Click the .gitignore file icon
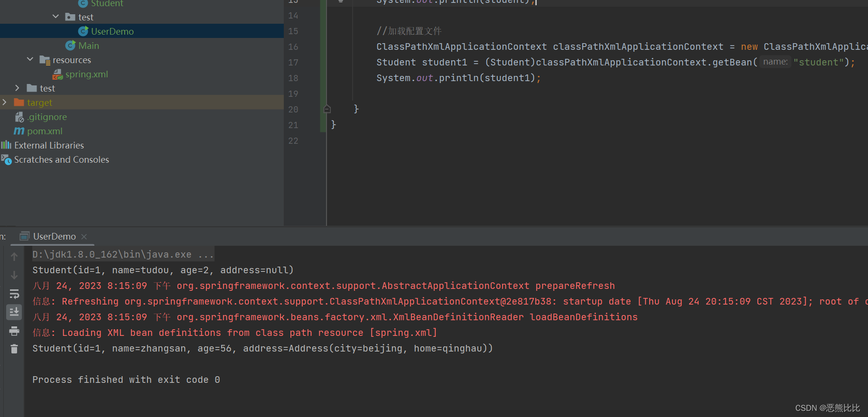The height and width of the screenshot is (417, 868). 19,117
